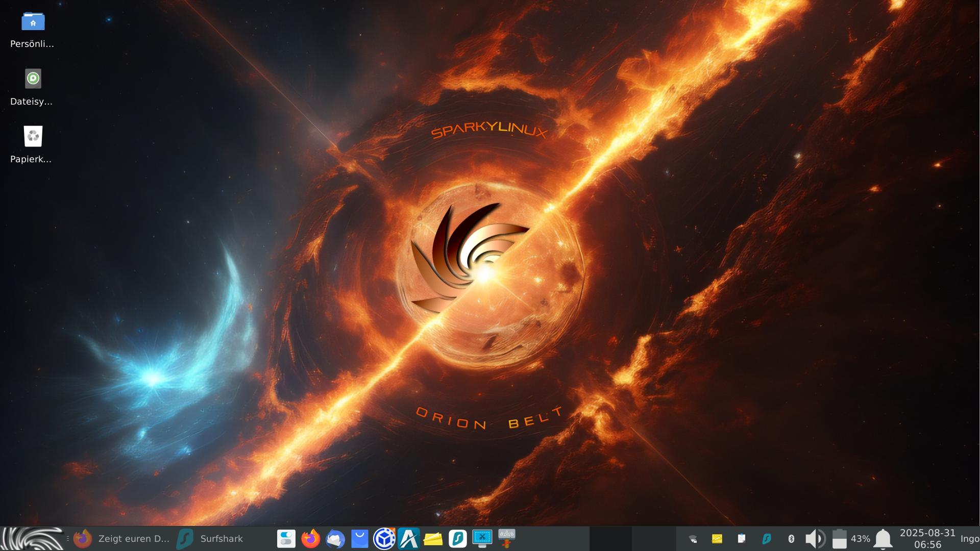The width and height of the screenshot is (980, 551).
Task: Open the yellow sticky notes launcher
Action: [433, 538]
